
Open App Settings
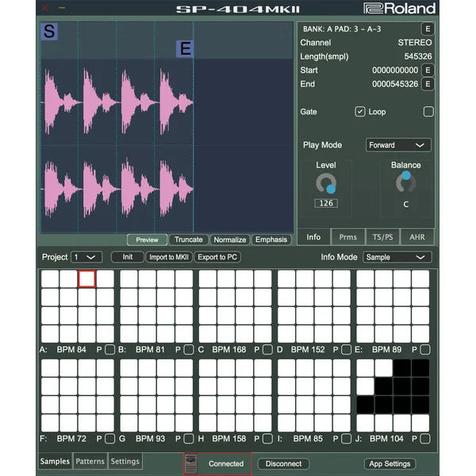tap(390, 463)
